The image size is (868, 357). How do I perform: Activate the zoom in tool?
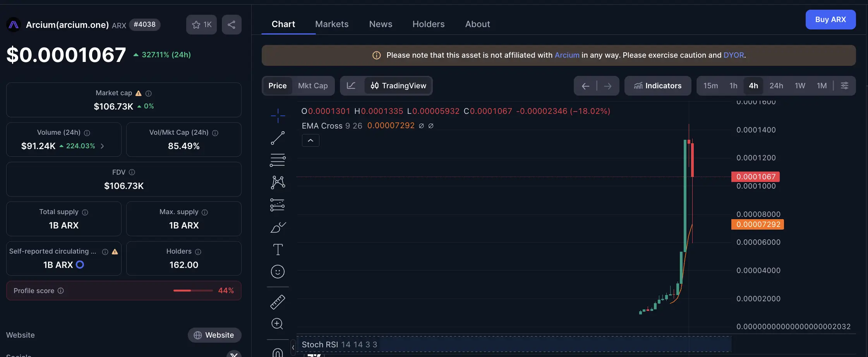(x=277, y=324)
